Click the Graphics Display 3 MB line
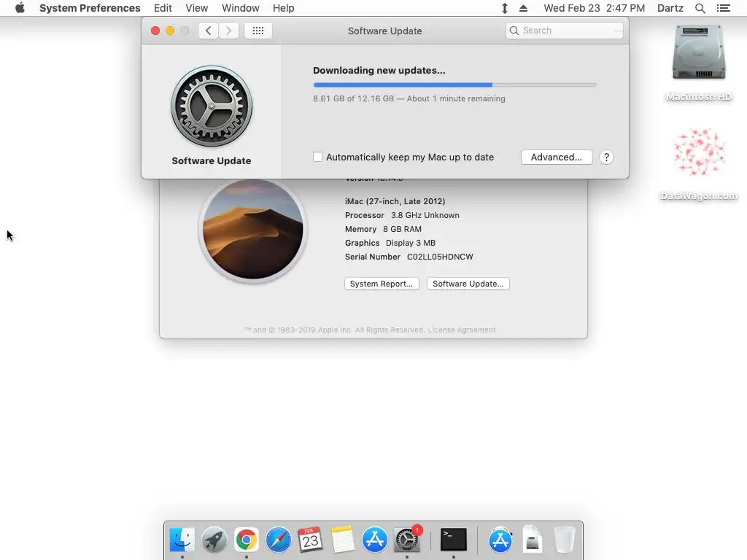The height and width of the screenshot is (560, 747). [x=390, y=243]
